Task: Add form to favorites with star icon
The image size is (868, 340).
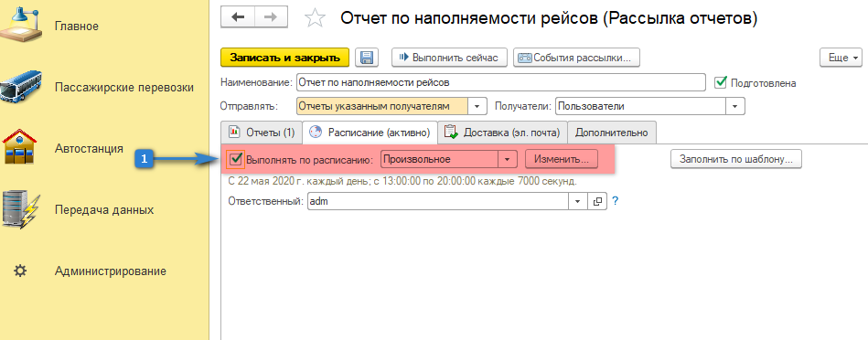Action: coord(315,18)
